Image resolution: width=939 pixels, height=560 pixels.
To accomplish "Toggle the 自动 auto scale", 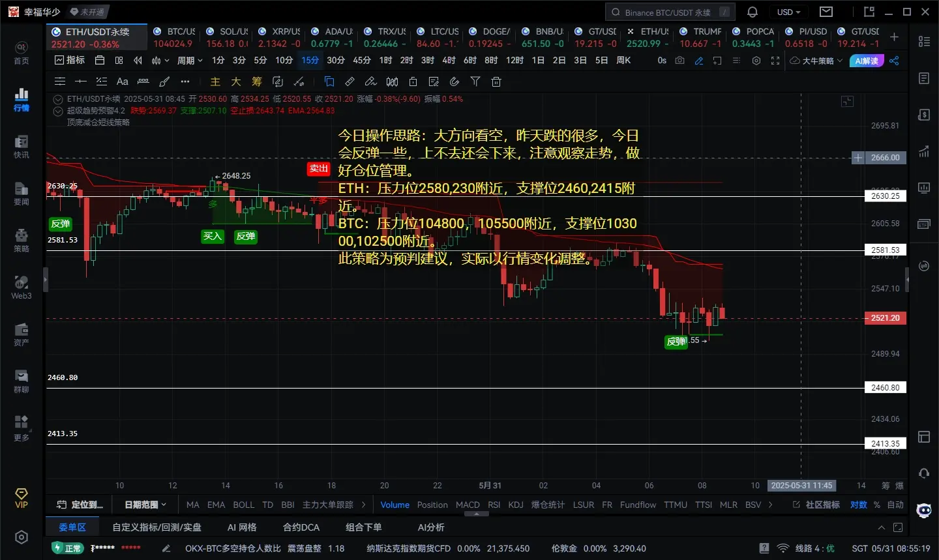I will point(895,505).
